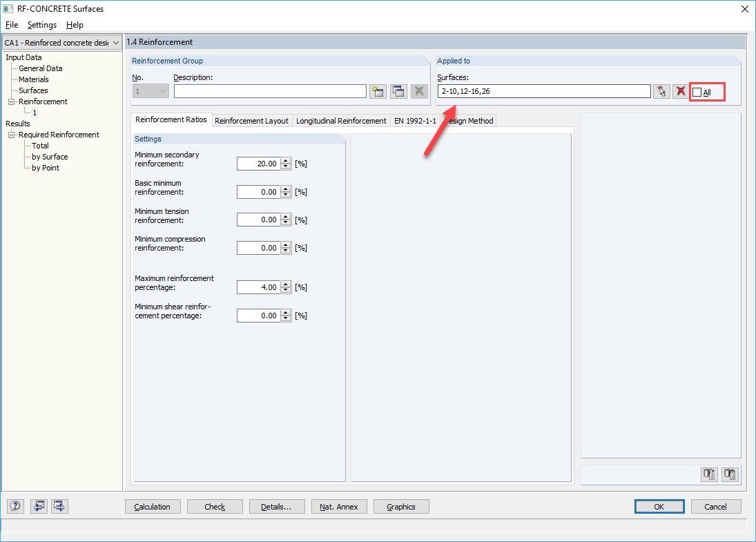The image size is (756, 542).
Task: Open the Details... dialog
Action: click(x=277, y=507)
